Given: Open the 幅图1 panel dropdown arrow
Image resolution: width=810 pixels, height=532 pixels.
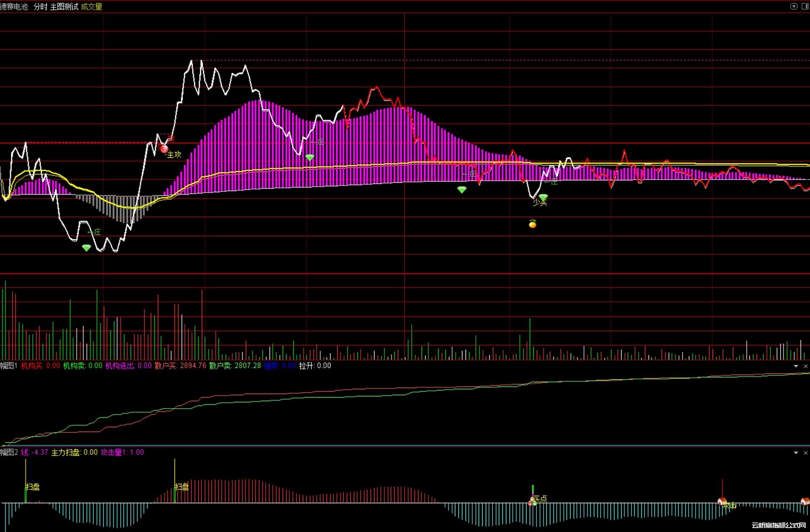Looking at the screenshot, I should 796,366.
